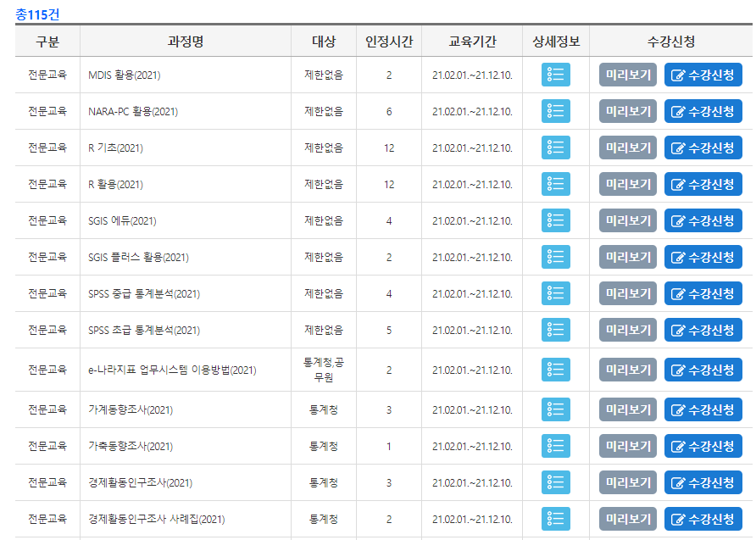Click 수강신청 for e-나라지표 업무시스템 이용방법(2021)
756x540 pixels.
(703, 370)
